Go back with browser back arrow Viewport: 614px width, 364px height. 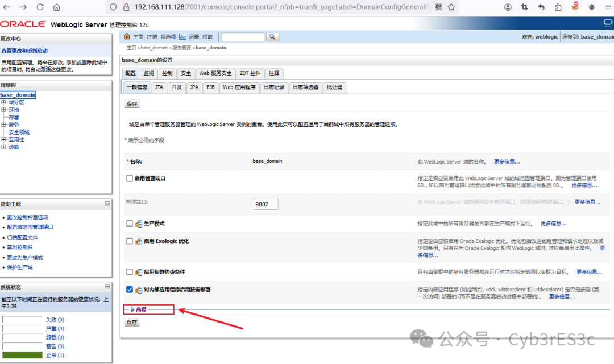(x=7, y=7)
